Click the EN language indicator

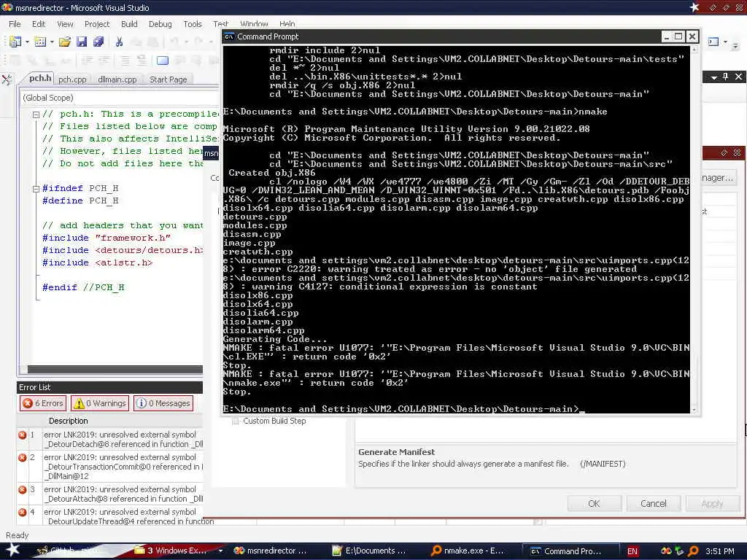tap(632, 551)
